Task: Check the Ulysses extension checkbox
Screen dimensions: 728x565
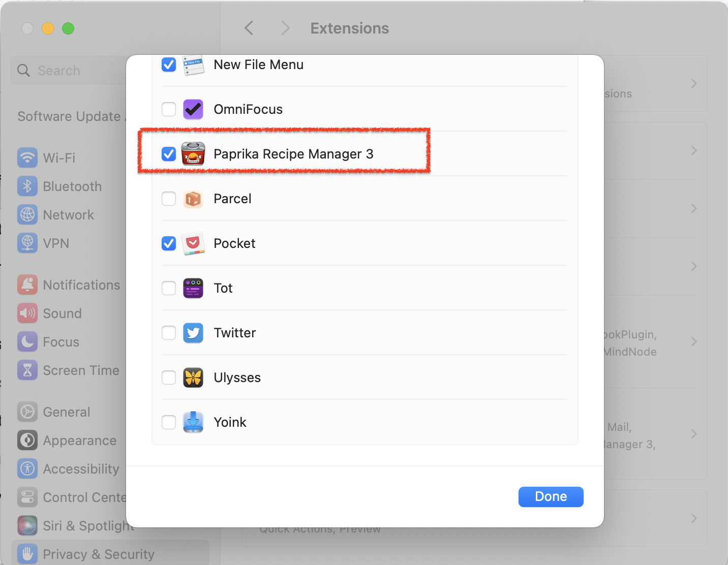Action: (x=169, y=378)
